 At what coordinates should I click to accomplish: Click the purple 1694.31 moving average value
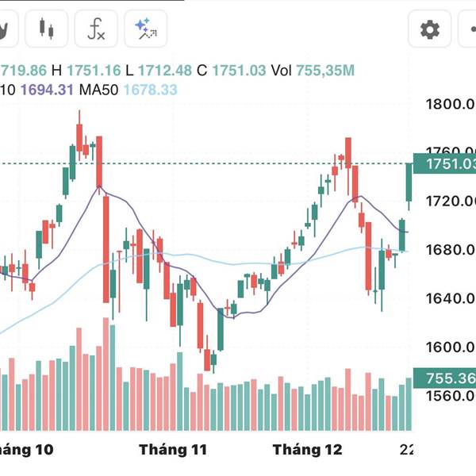[x=47, y=90]
